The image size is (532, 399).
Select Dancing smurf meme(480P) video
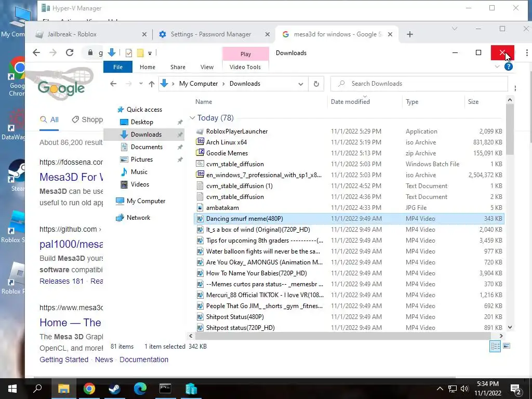pos(349,219)
